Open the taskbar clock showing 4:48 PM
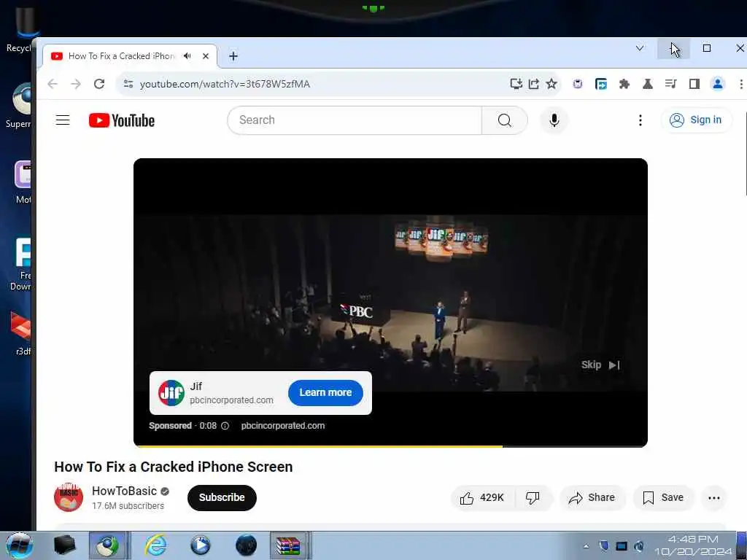The width and height of the screenshot is (747, 560). click(693, 545)
